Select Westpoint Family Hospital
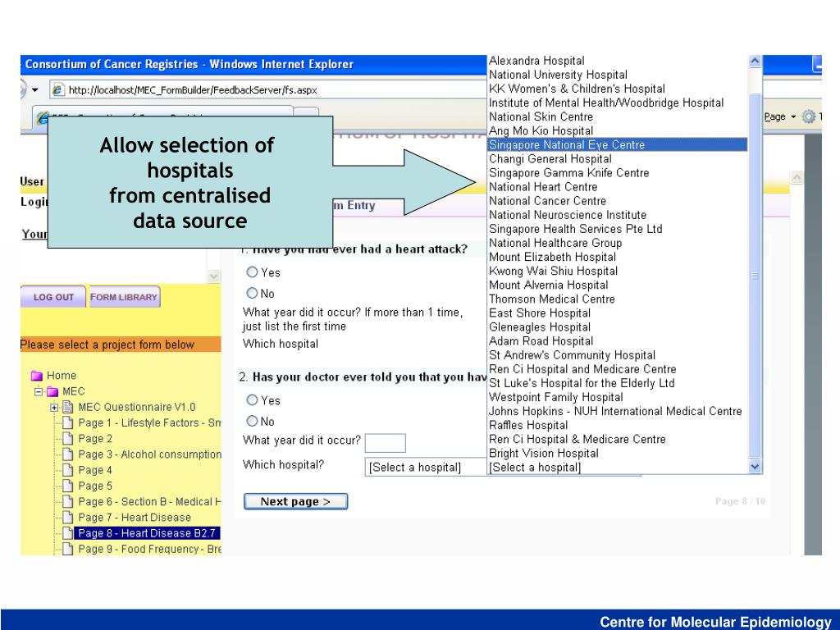Viewport: 840px width, 630px height. (555, 397)
